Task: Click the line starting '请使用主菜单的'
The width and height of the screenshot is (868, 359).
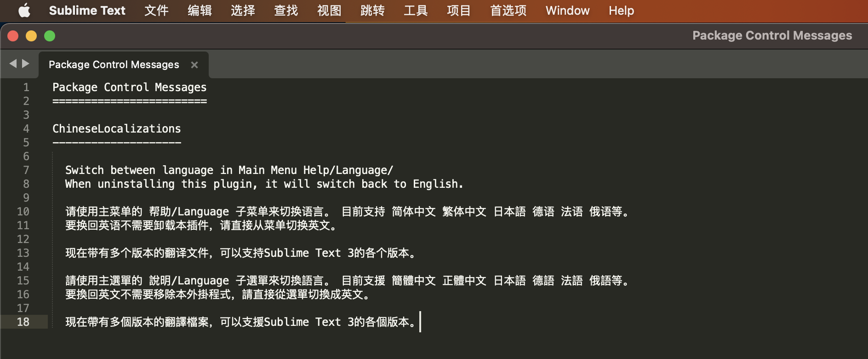Action: coord(347,212)
